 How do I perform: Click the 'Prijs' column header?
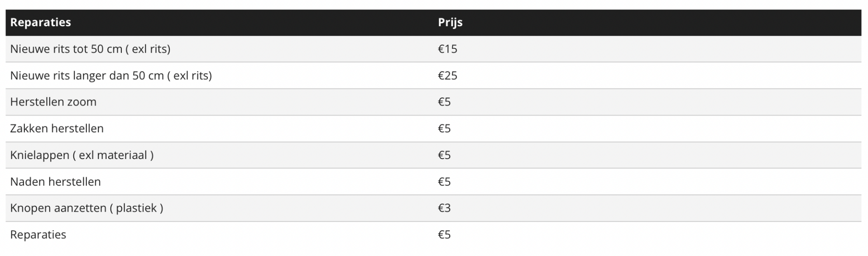pyautogui.click(x=450, y=22)
